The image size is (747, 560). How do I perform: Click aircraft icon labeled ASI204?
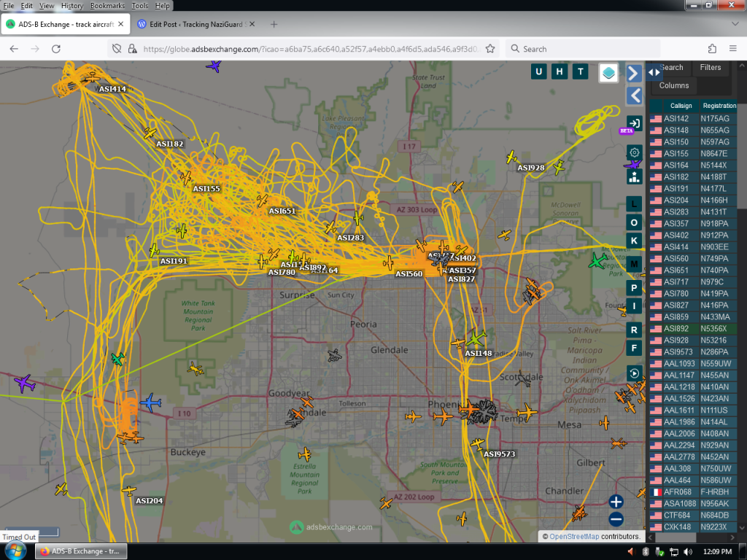click(128, 491)
